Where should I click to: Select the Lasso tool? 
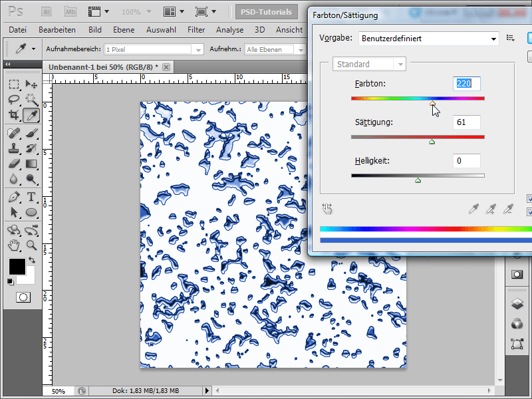pyautogui.click(x=14, y=99)
